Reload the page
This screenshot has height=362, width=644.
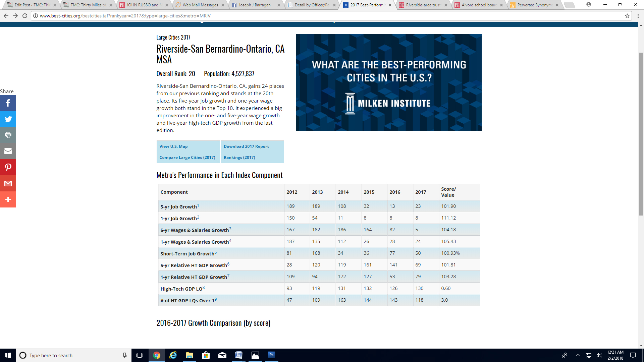[x=25, y=16]
